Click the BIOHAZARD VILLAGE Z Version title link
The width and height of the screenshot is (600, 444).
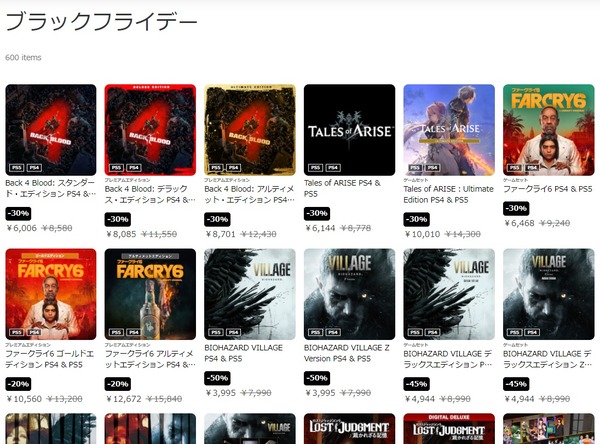346,353
